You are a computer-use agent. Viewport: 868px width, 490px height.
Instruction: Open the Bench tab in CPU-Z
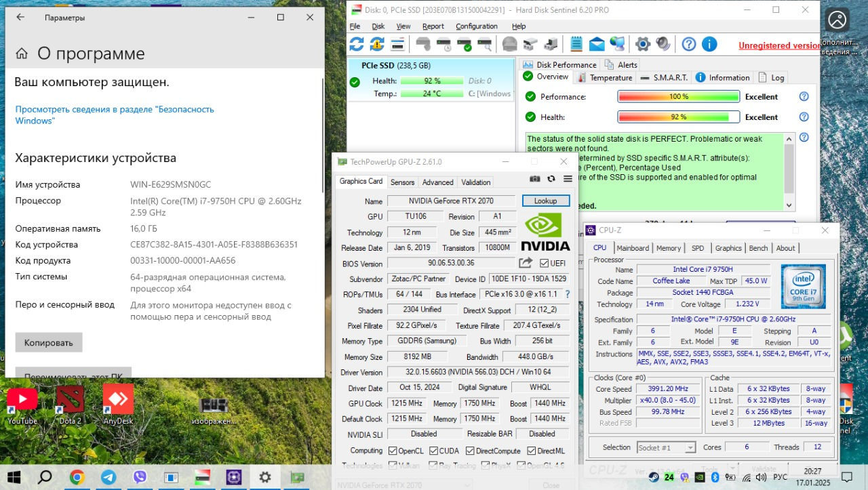[x=758, y=248]
